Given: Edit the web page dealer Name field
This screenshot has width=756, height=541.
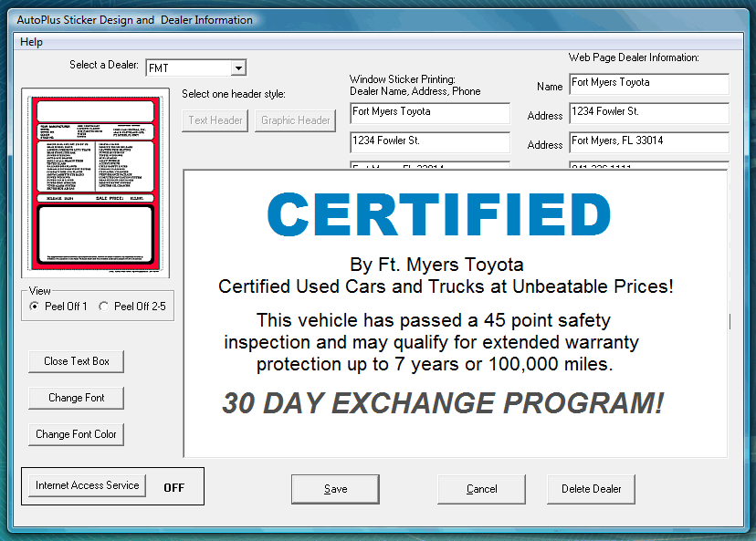Looking at the screenshot, I should pyautogui.click(x=649, y=83).
